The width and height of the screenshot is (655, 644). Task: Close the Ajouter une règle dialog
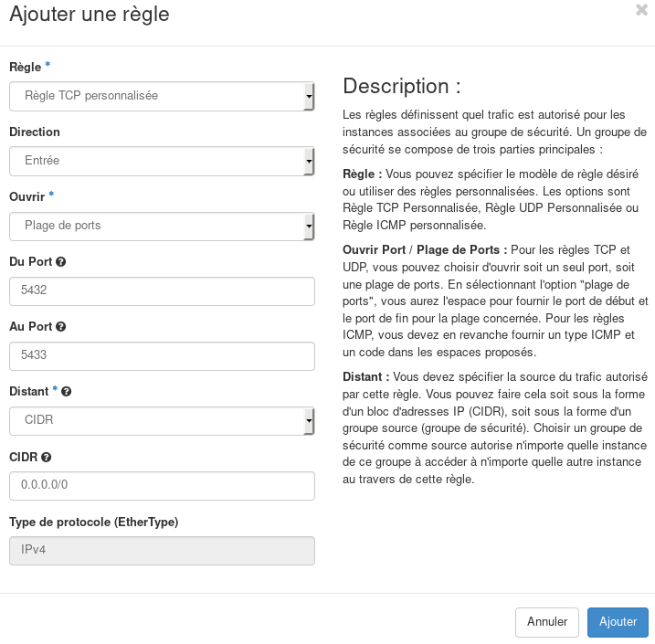coord(641,10)
